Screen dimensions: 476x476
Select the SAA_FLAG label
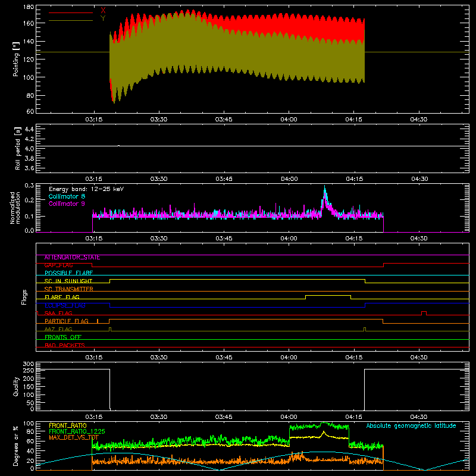58,314
